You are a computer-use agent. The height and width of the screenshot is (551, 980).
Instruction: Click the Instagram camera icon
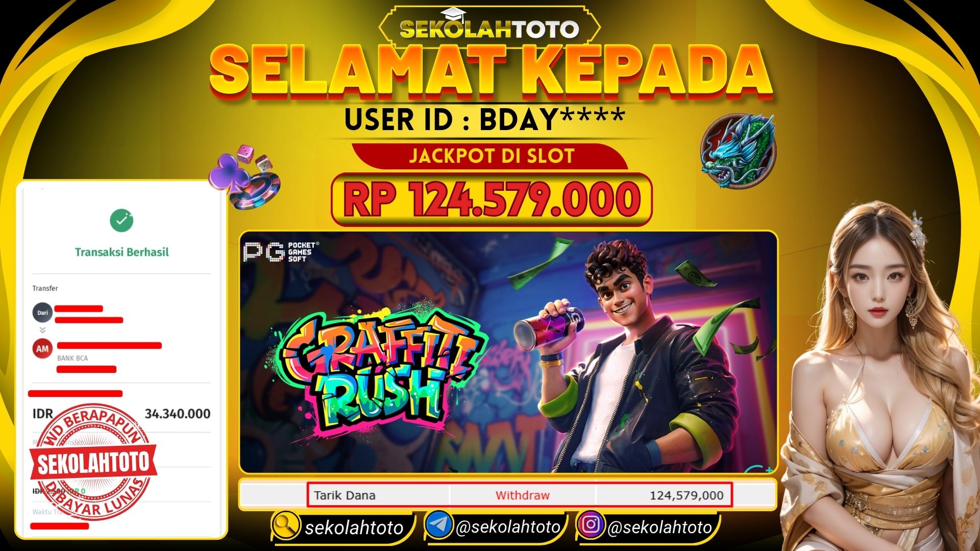click(591, 524)
